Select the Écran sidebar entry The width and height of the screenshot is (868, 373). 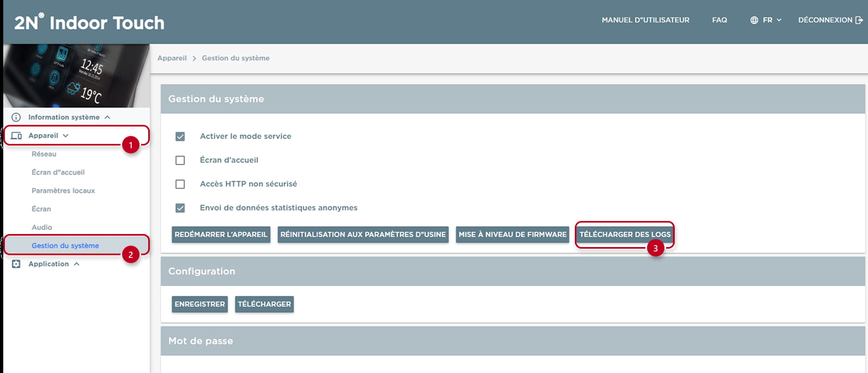point(41,209)
